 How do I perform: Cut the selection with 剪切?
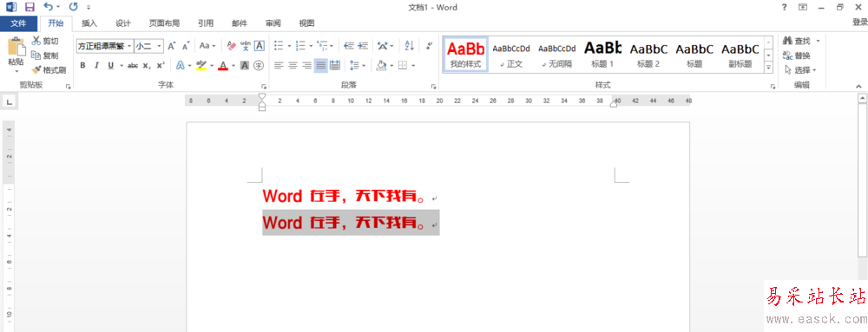45,41
